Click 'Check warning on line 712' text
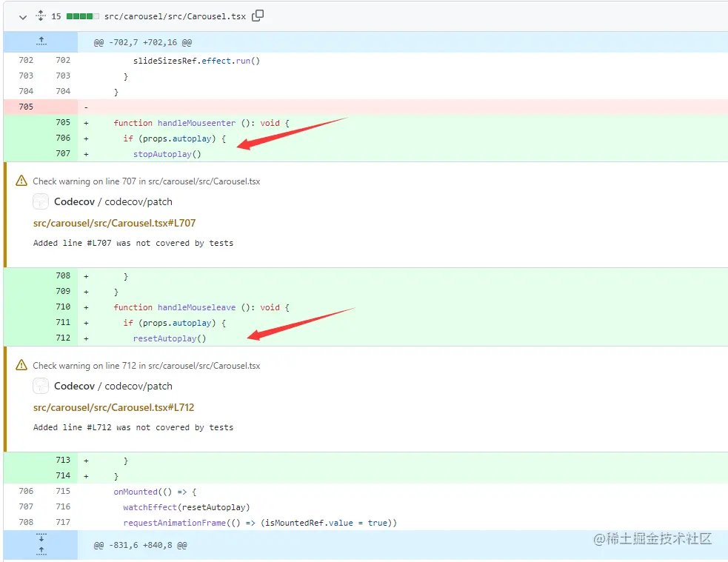 [x=146, y=366]
